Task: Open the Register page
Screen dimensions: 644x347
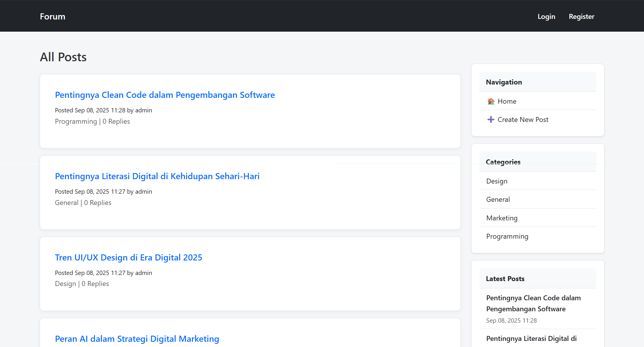Action: 582,17
